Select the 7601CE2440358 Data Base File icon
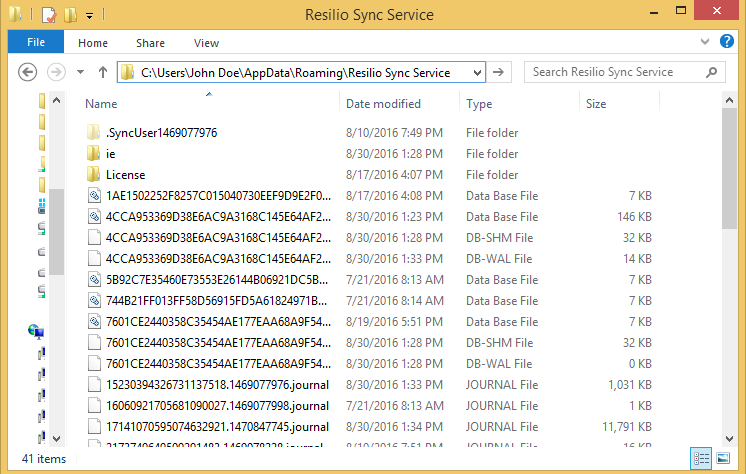This screenshot has width=746, height=474. [94, 322]
